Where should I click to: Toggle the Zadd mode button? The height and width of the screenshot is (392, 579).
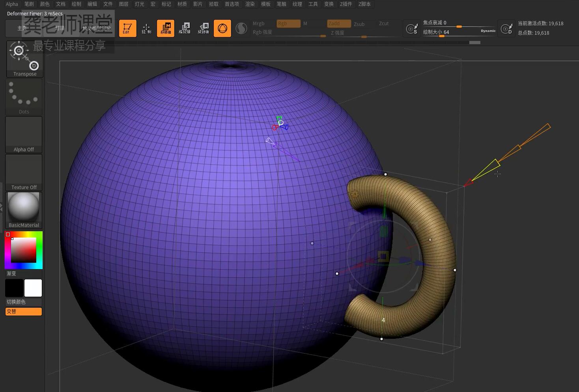point(339,24)
